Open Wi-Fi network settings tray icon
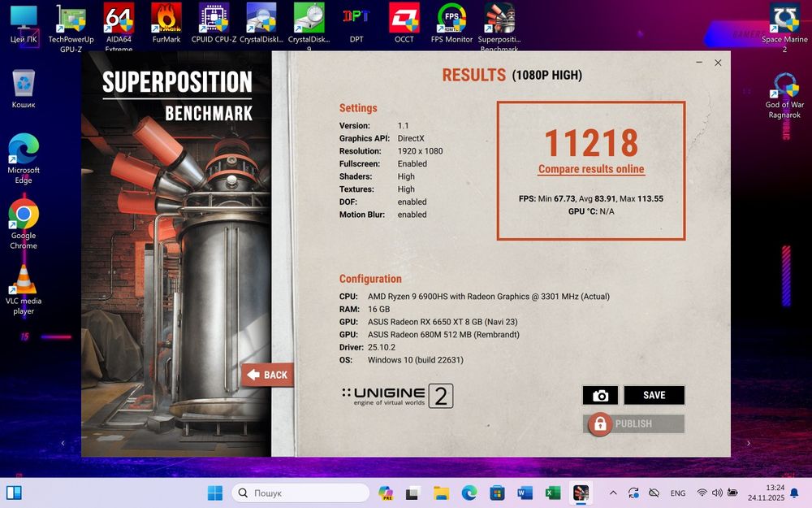Image resolution: width=812 pixels, height=508 pixels. point(702,493)
